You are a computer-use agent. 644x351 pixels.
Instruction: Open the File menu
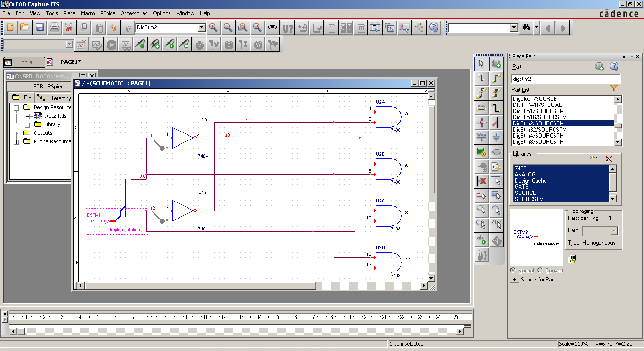(x=6, y=13)
